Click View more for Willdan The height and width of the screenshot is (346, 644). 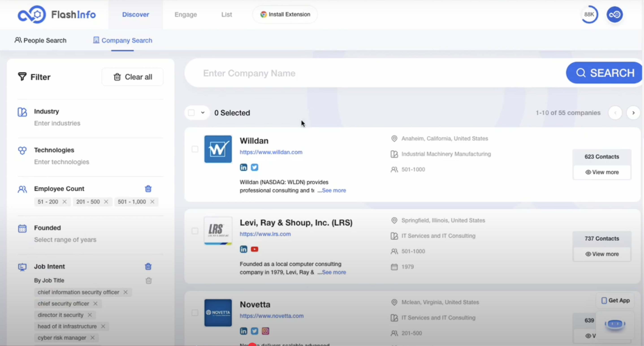[x=601, y=172]
